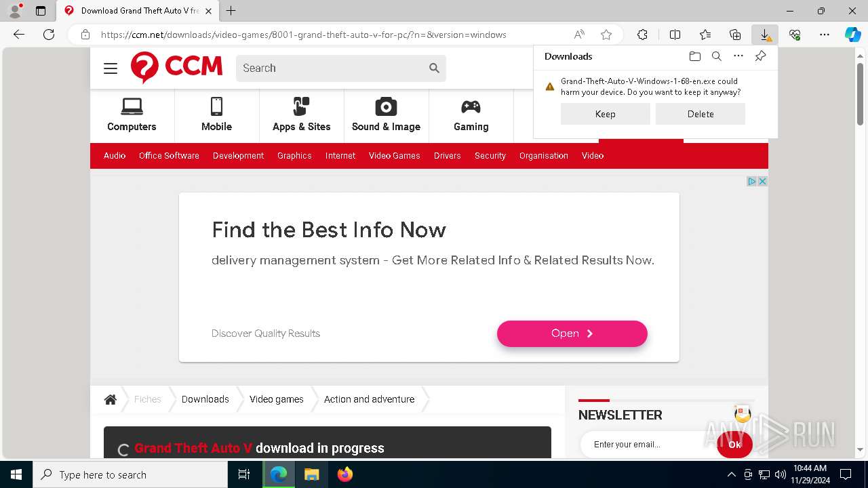Focus the CCM search field

(x=332, y=68)
